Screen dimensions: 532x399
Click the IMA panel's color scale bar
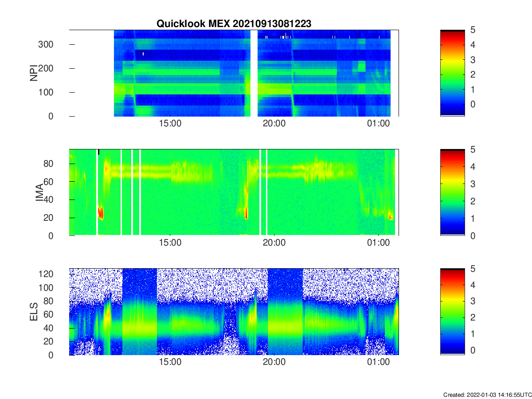[x=453, y=192]
